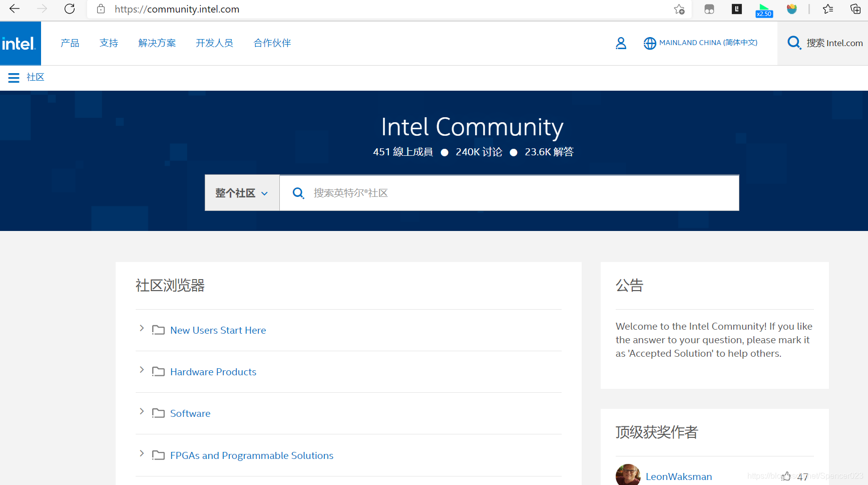Expand the FPGAs and Programmable Solutions chevron
The height and width of the screenshot is (485, 868).
[x=142, y=453]
